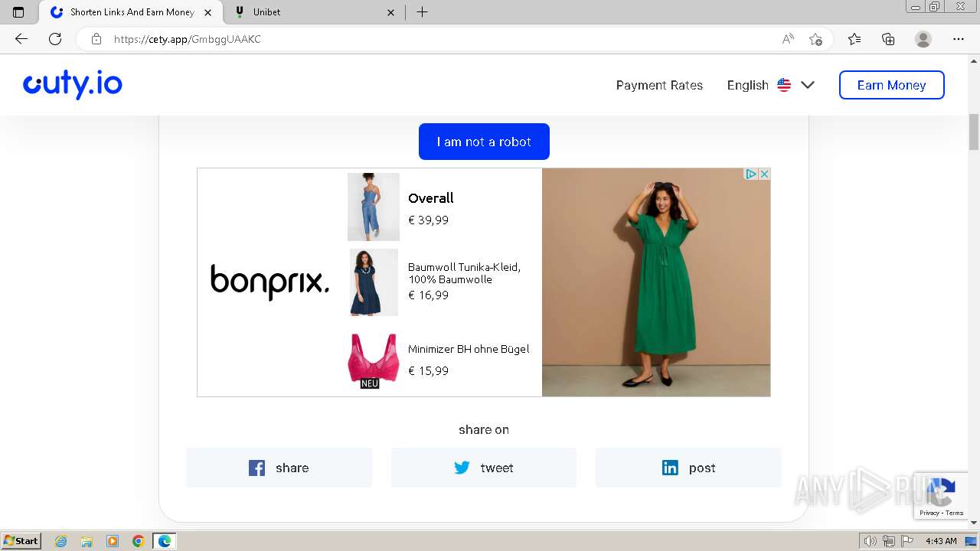980x551 pixels.
Task: Open the network tray icon
Action: (x=889, y=541)
